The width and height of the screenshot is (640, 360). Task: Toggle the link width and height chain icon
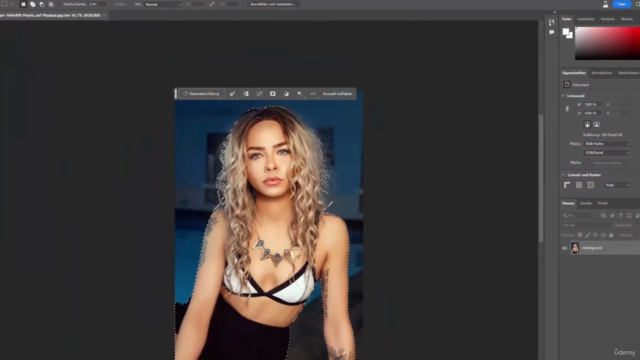[567, 109]
